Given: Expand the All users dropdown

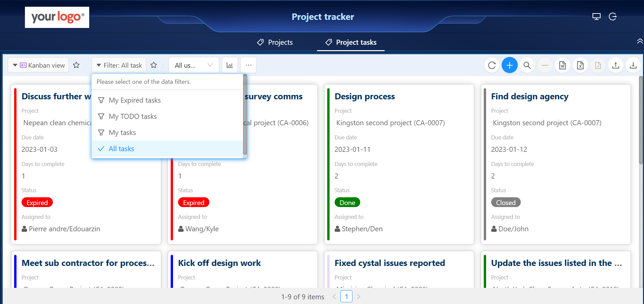Looking at the screenshot, I should 194,65.
